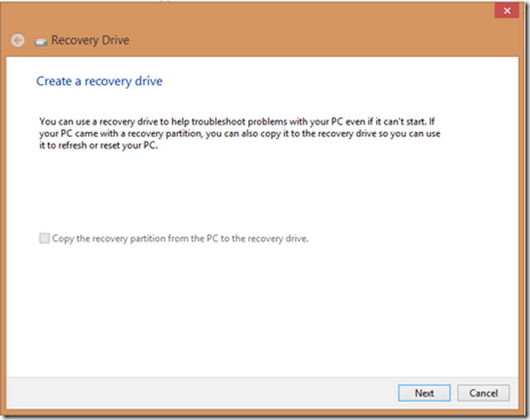The image size is (530, 420).
Task: Click the drive icon beside Recovery Drive title
Action: click(x=41, y=41)
